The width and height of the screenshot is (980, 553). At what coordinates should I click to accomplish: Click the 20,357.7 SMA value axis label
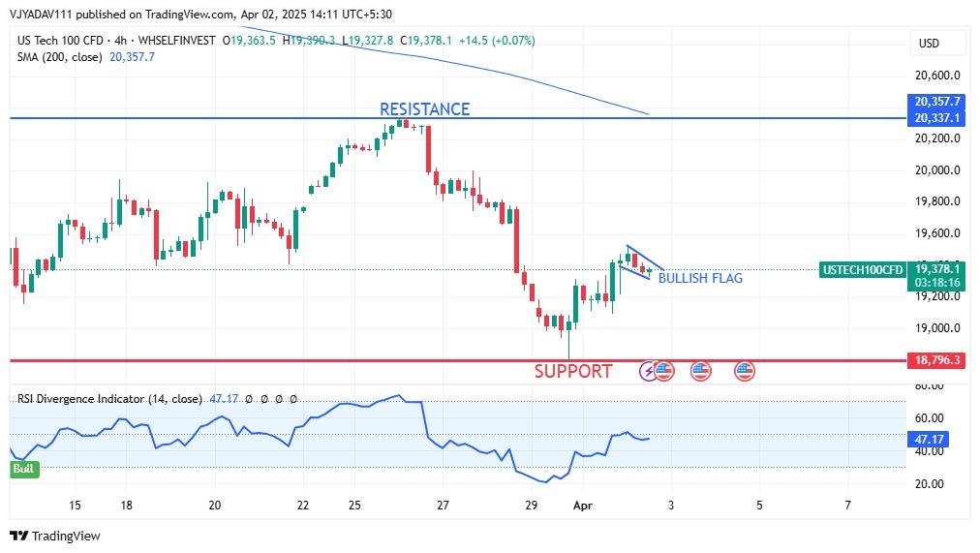pyautogui.click(x=936, y=102)
